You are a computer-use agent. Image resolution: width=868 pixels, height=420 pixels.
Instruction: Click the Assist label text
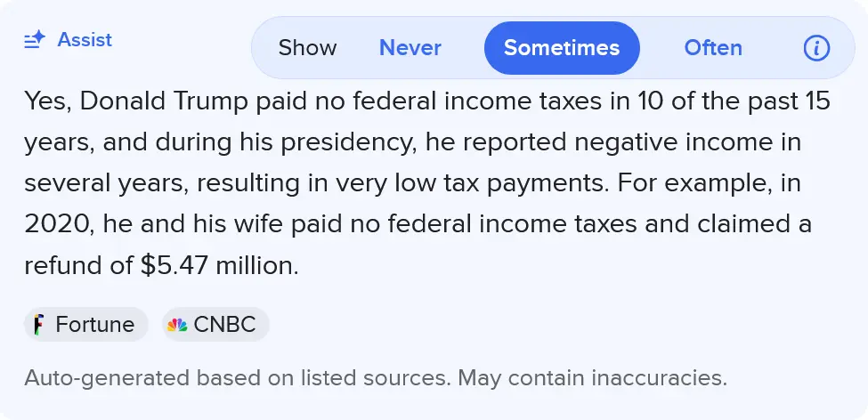pyautogui.click(x=85, y=40)
